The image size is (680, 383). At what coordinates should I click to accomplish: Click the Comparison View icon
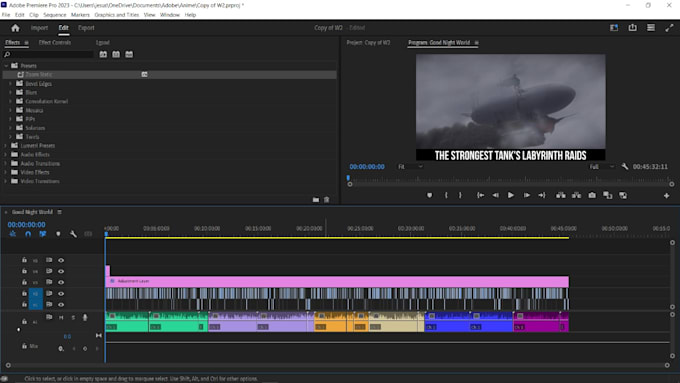pyautogui.click(x=608, y=196)
